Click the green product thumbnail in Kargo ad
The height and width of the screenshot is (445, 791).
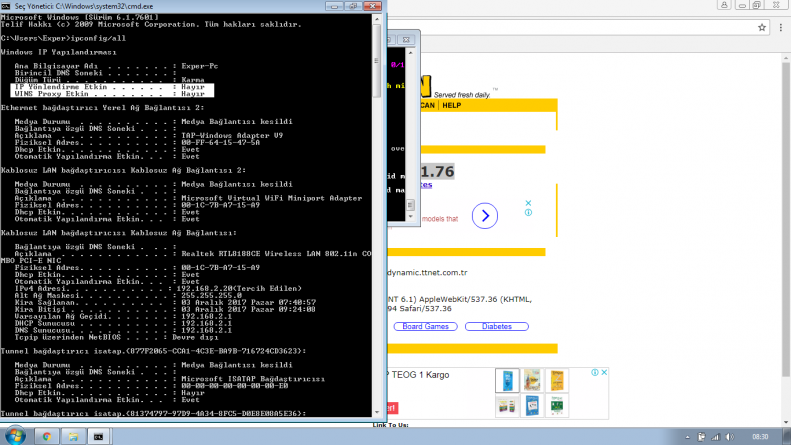(x=557, y=406)
